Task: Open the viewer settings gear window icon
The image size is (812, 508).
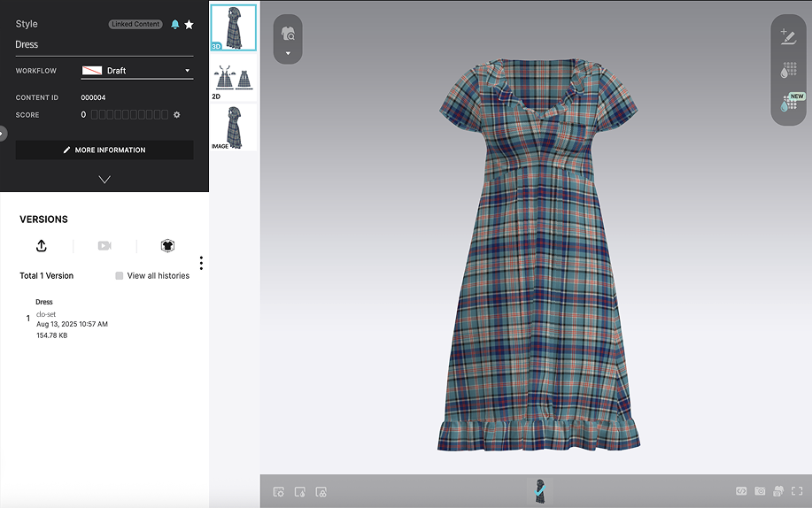Action: 279,492
